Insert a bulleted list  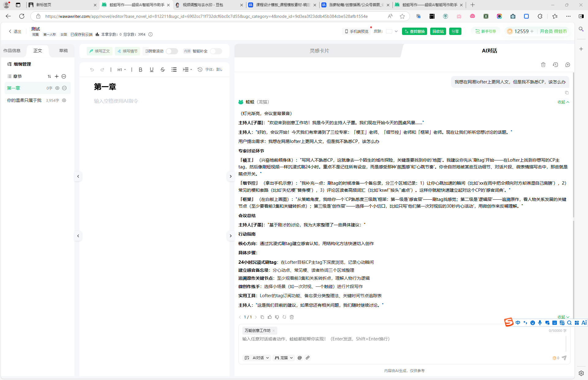(x=174, y=70)
